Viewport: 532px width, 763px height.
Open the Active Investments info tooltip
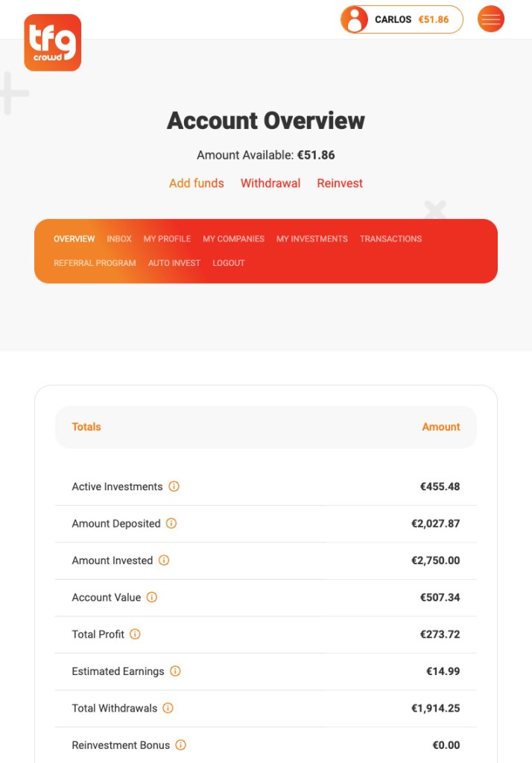coord(174,486)
